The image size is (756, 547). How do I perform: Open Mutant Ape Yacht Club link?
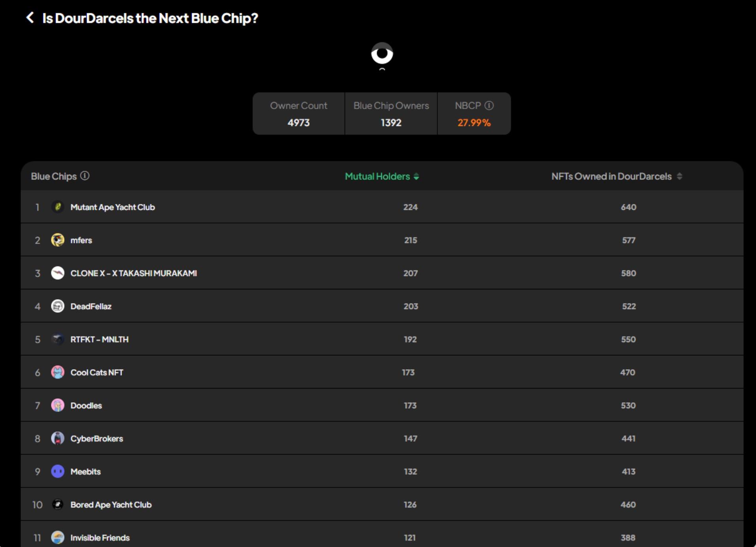click(113, 207)
